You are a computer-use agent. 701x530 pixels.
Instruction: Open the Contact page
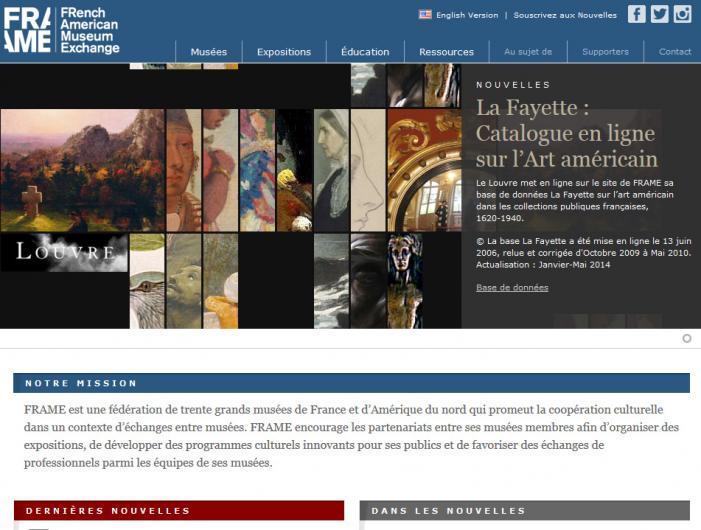pyautogui.click(x=675, y=52)
